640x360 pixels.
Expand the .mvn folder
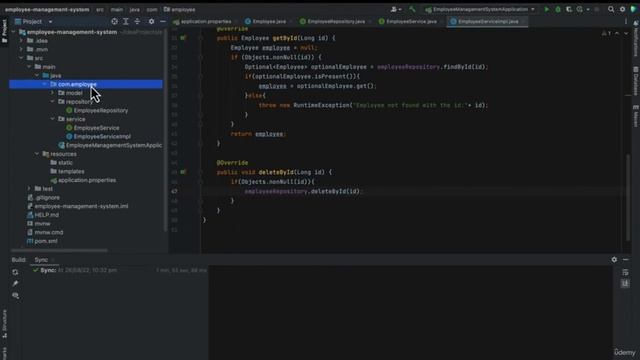21,49
